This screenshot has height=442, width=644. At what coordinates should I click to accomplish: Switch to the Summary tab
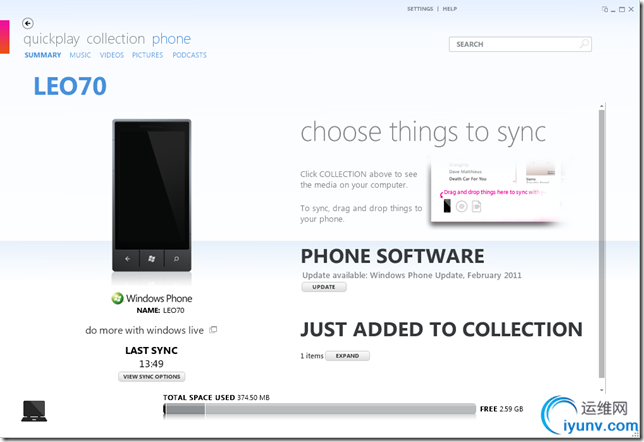pyautogui.click(x=43, y=55)
